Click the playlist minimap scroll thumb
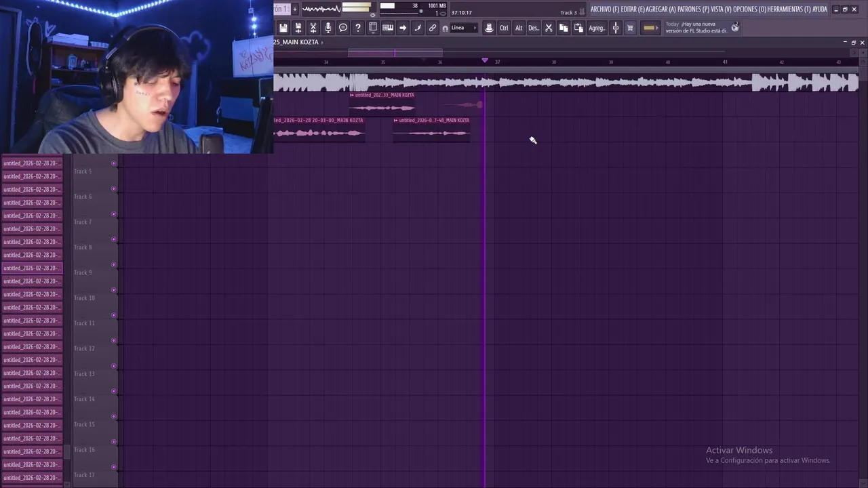This screenshot has width=868, height=488. tap(395, 52)
